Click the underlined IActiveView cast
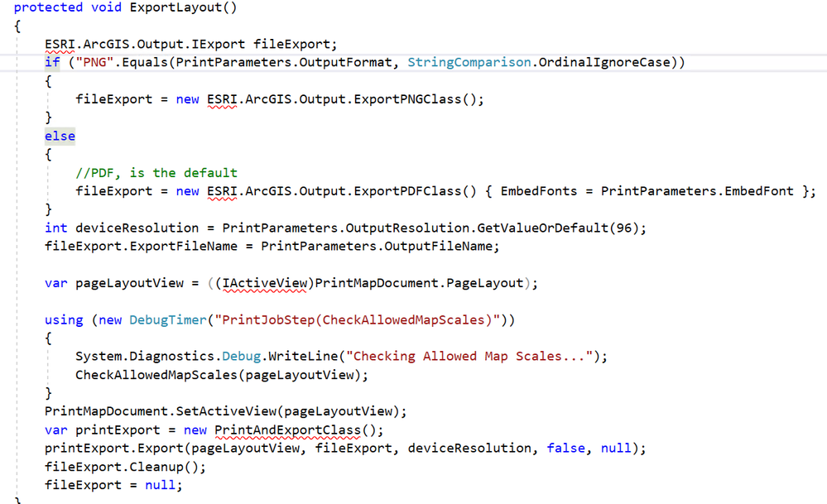 (x=264, y=284)
